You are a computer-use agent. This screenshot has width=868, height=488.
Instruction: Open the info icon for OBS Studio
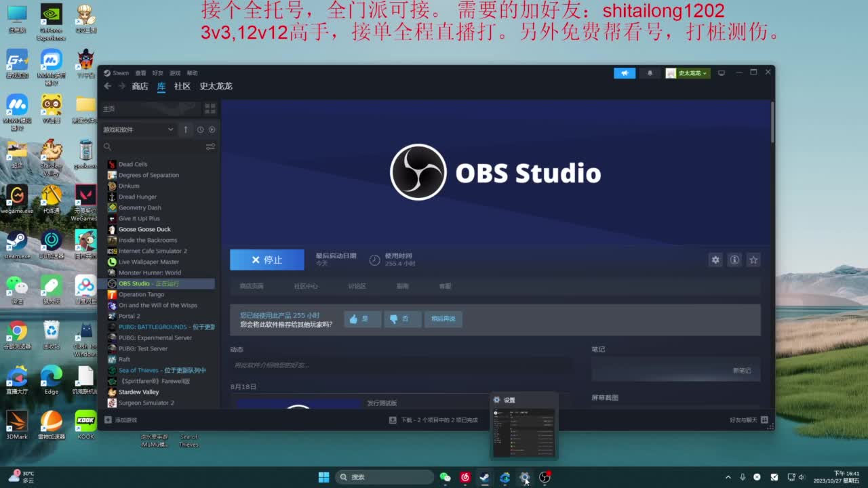coord(734,260)
